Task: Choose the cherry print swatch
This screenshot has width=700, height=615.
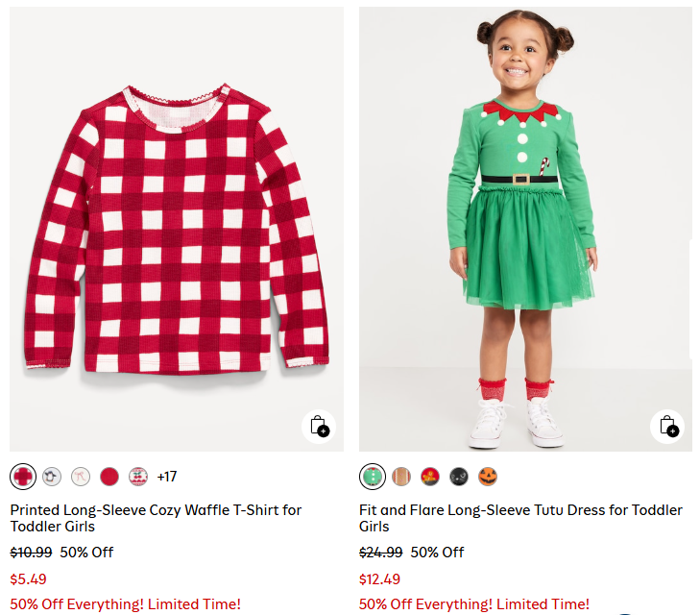Action: [138, 476]
